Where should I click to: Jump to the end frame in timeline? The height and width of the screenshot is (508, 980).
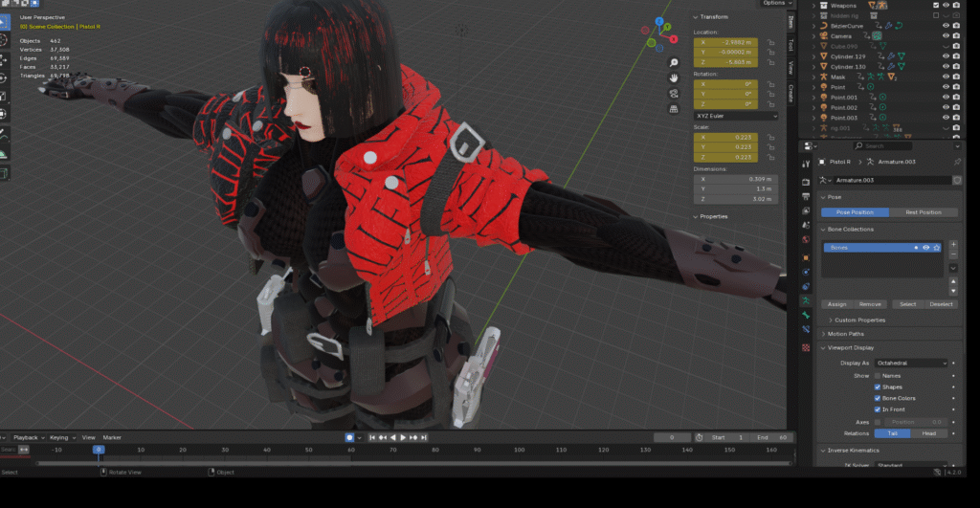pos(426,437)
